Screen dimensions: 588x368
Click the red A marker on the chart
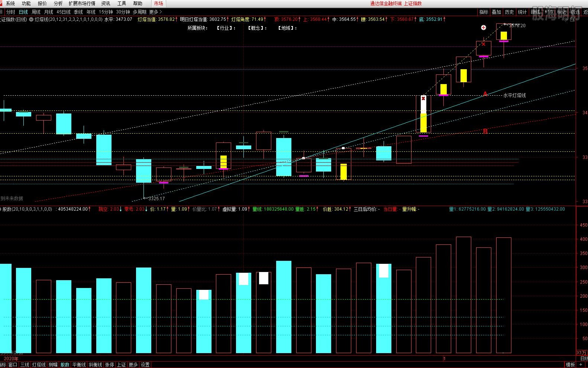[485, 94]
